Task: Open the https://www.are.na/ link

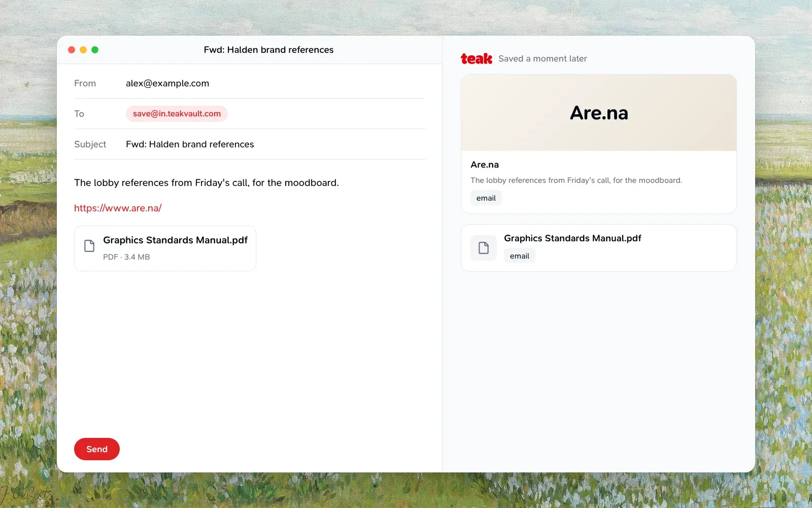Action: (x=118, y=208)
